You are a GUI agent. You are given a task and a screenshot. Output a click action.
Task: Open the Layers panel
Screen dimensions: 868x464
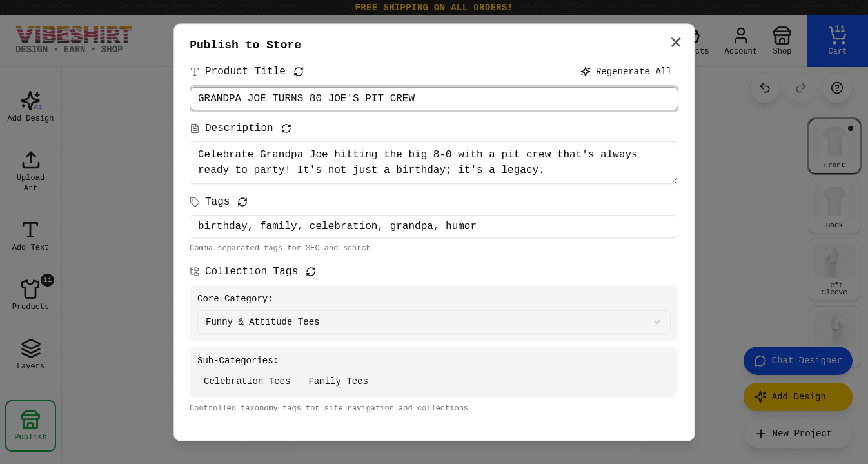pos(30,354)
